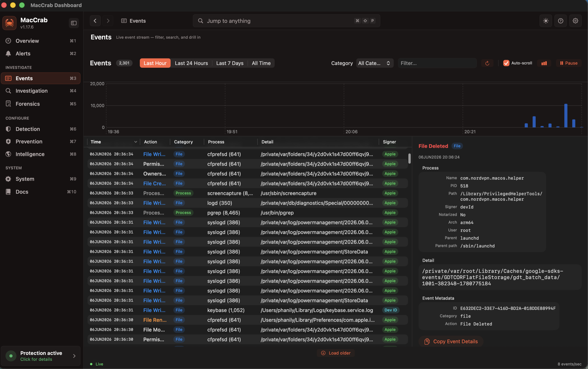Click the Filter text field
Screen dimensions: 588x369
pyautogui.click(x=437, y=63)
